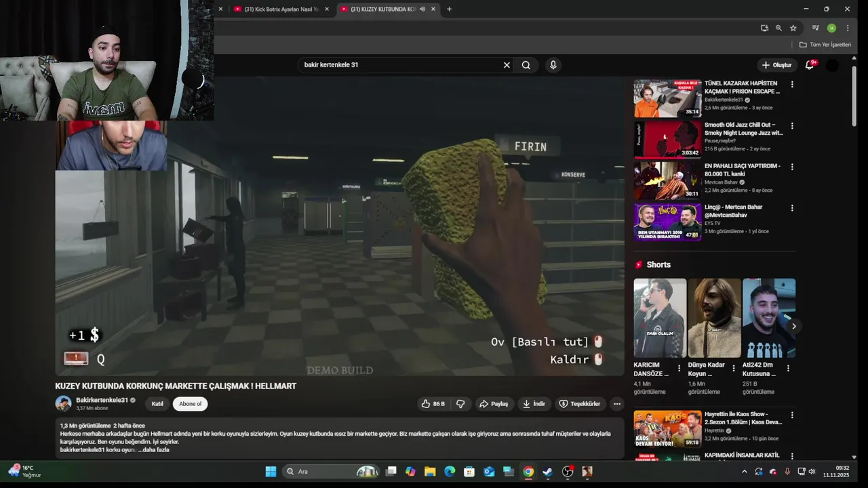Screen dimensions: 868x488
Task: Open the Chrome profile avatar
Action: point(831,28)
